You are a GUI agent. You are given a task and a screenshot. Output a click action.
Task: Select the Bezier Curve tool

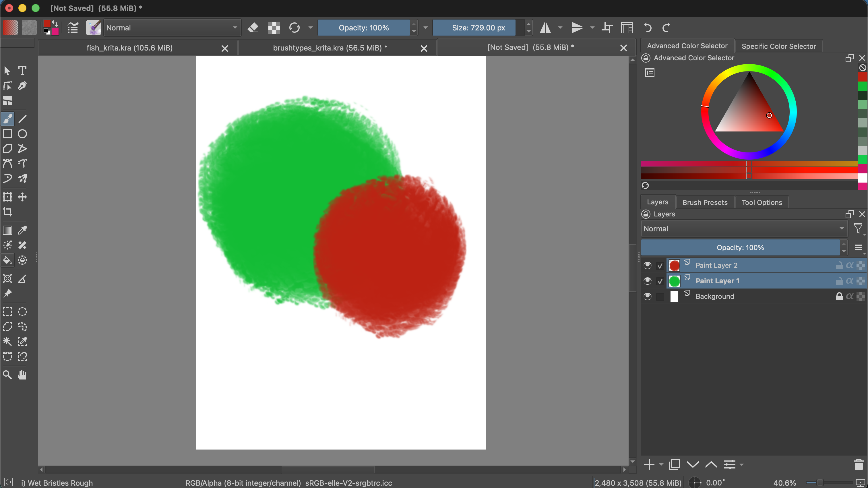(7, 164)
